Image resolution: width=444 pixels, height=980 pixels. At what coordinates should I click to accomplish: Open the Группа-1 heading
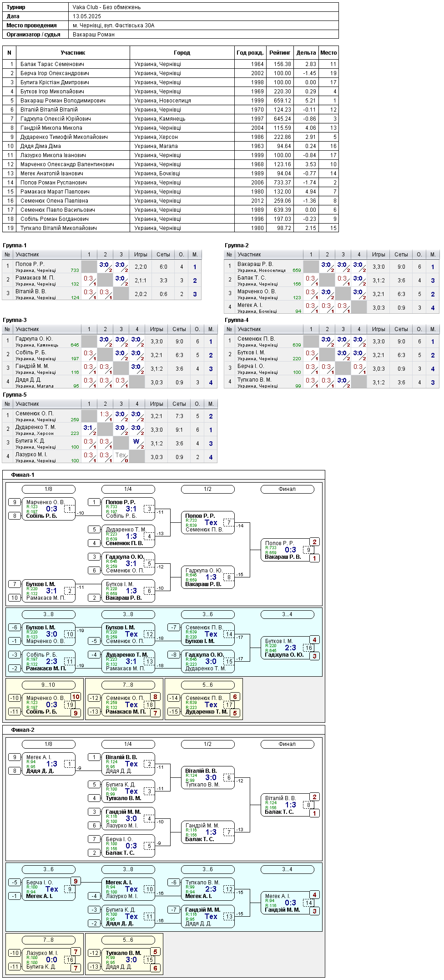pos(15,245)
